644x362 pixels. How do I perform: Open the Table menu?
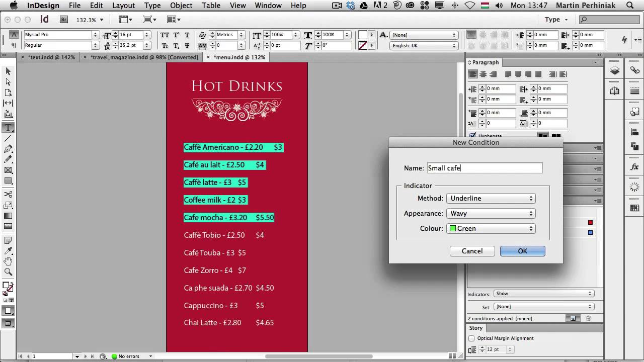[x=211, y=6]
